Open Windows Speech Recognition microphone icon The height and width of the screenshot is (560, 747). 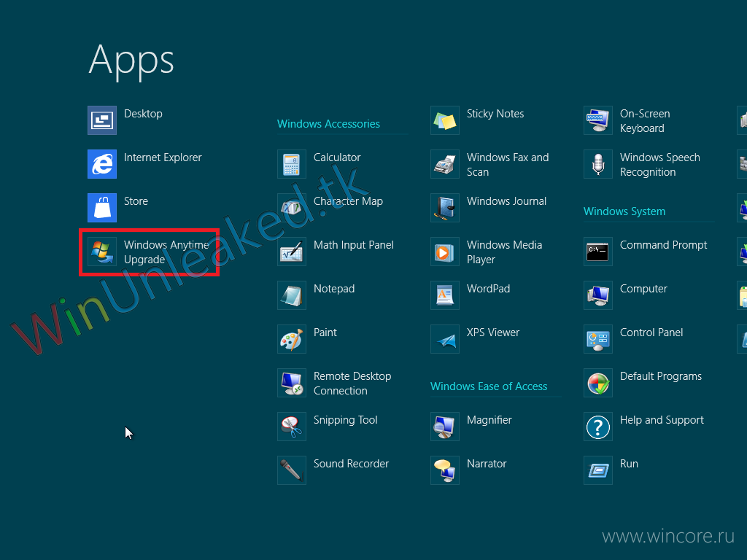coord(598,164)
